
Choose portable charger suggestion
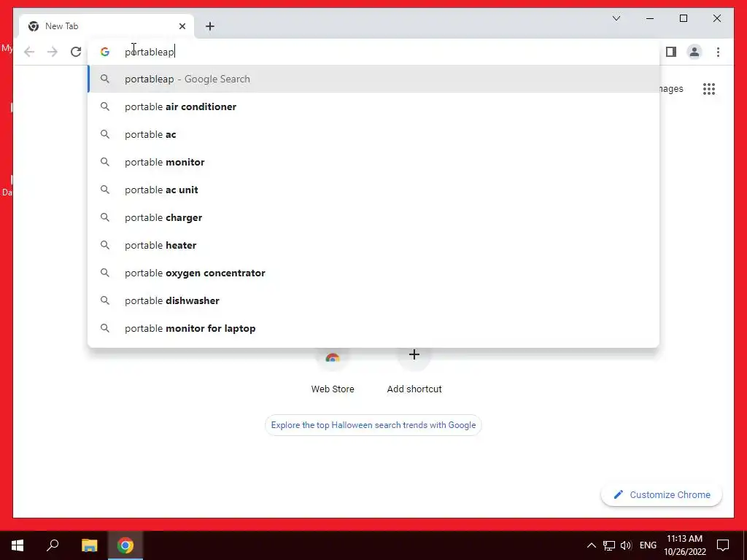373,217
